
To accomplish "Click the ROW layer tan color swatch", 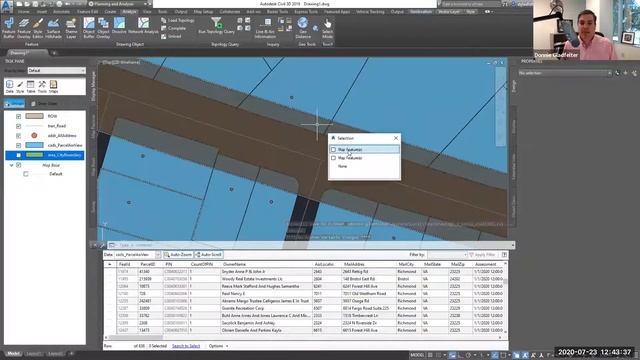I will pos(34,116).
